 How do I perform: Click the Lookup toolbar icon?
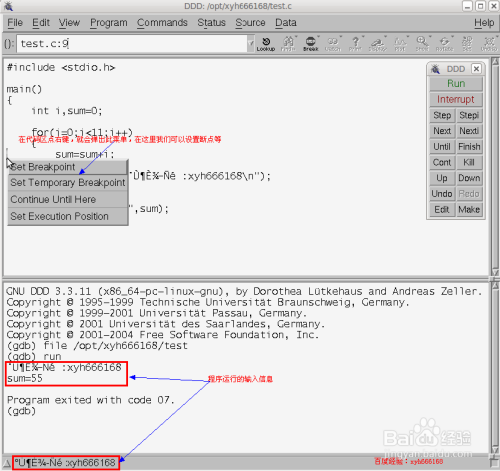[x=266, y=44]
